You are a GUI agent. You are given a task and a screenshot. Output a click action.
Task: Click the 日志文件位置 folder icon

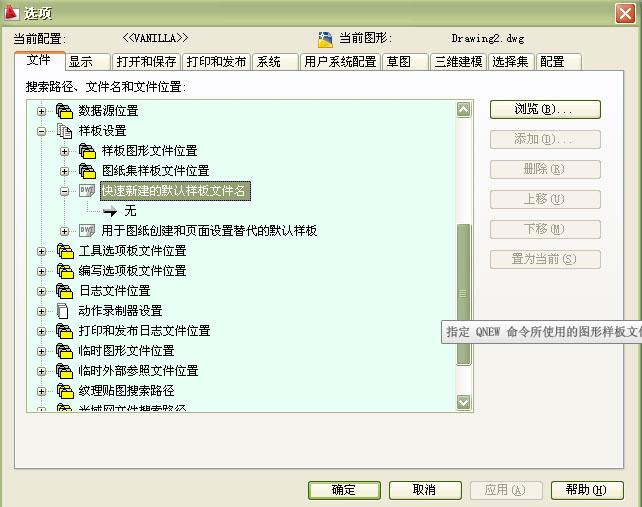(64, 291)
